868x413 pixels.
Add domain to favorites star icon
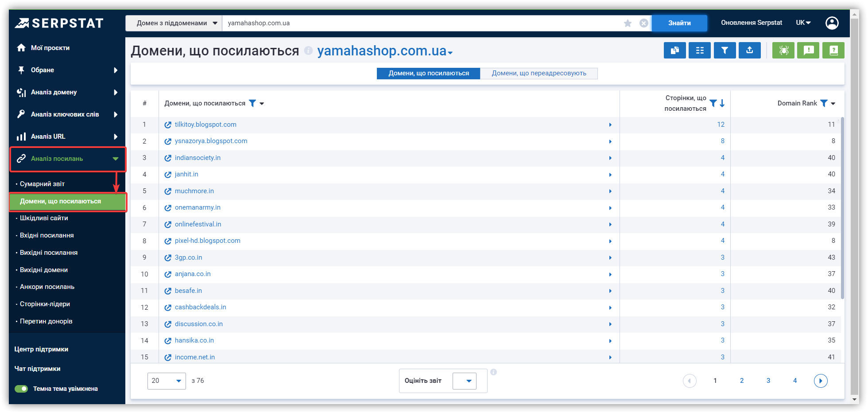click(628, 23)
